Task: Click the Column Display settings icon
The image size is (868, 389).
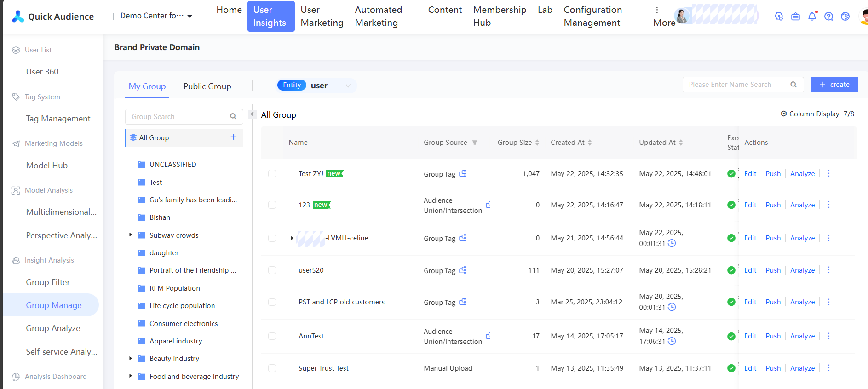Action: 784,114
